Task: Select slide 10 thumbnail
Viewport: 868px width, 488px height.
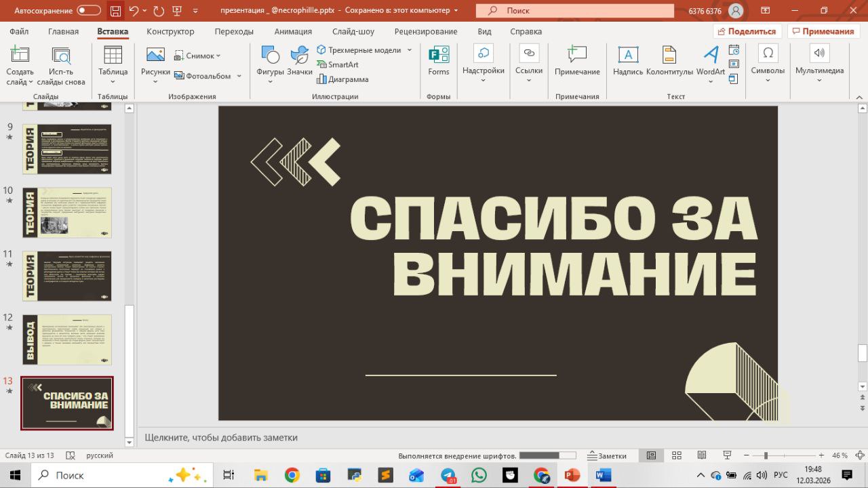Action: point(67,212)
